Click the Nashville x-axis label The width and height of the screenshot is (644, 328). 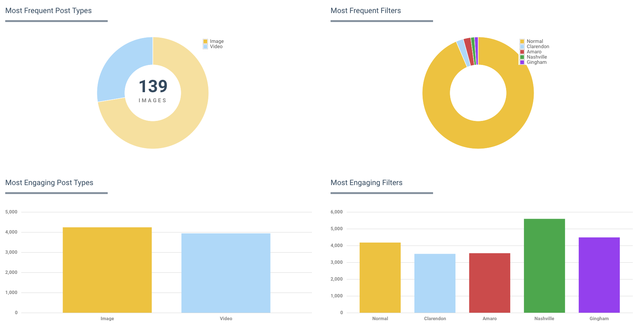click(x=544, y=319)
